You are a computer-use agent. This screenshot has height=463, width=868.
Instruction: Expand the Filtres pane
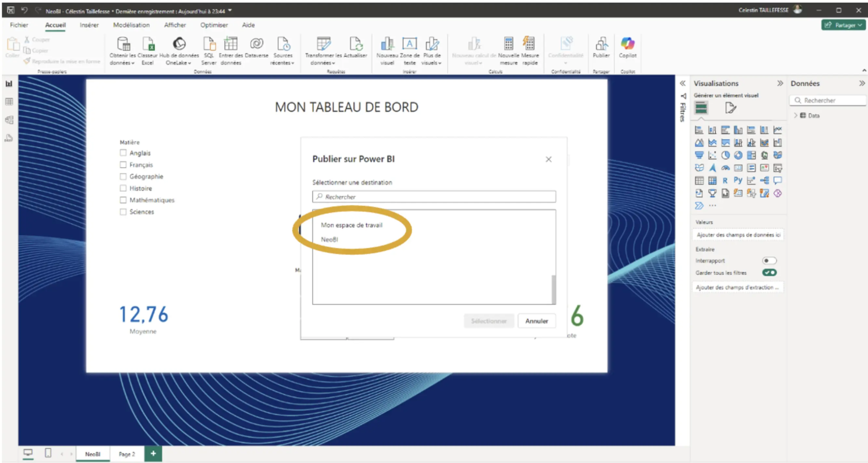pyautogui.click(x=683, y=83)
